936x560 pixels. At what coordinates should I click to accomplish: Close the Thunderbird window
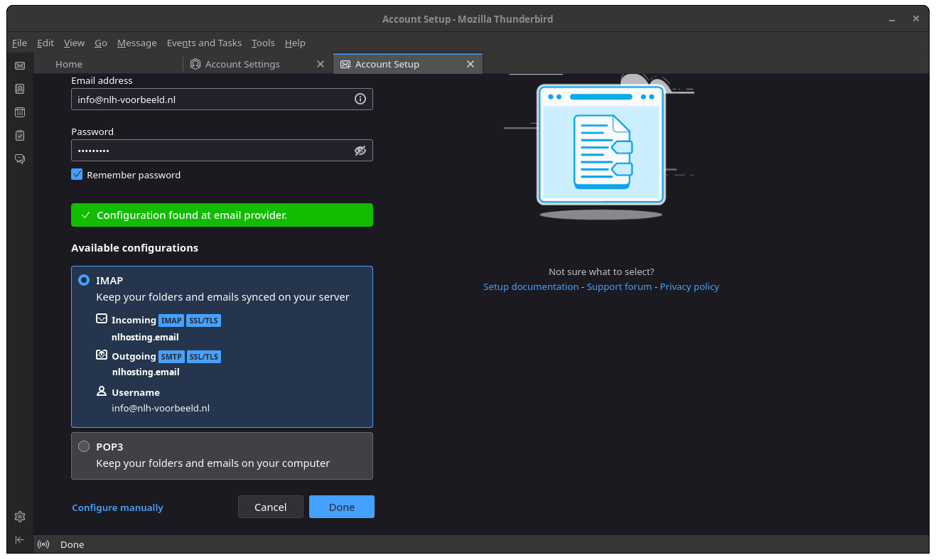coord(916,19)
